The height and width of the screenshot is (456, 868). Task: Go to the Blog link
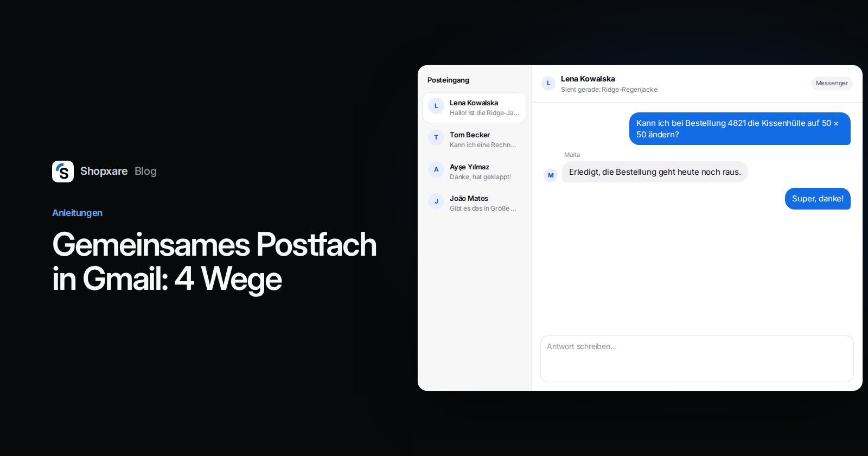(145, 172)
